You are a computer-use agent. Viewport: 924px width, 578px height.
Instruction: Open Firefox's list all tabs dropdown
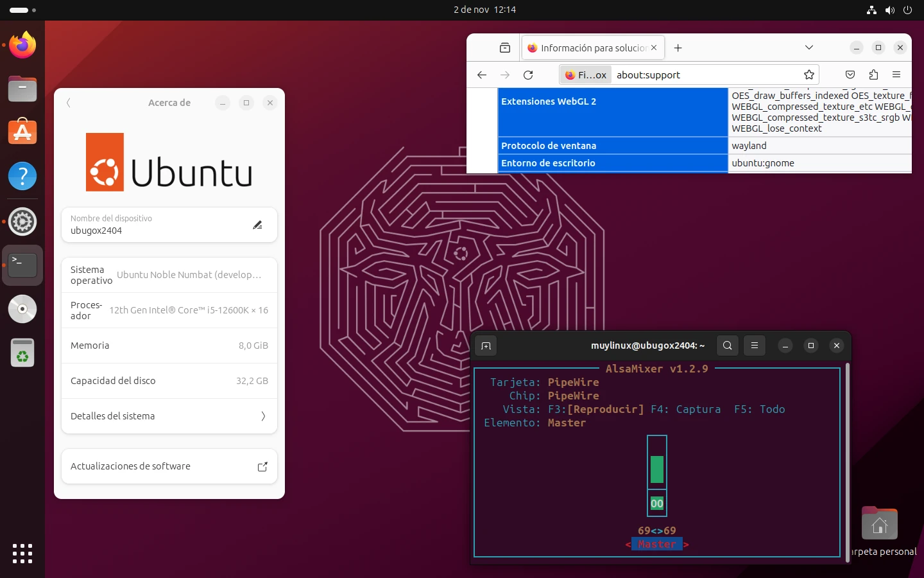click(809, 48)
